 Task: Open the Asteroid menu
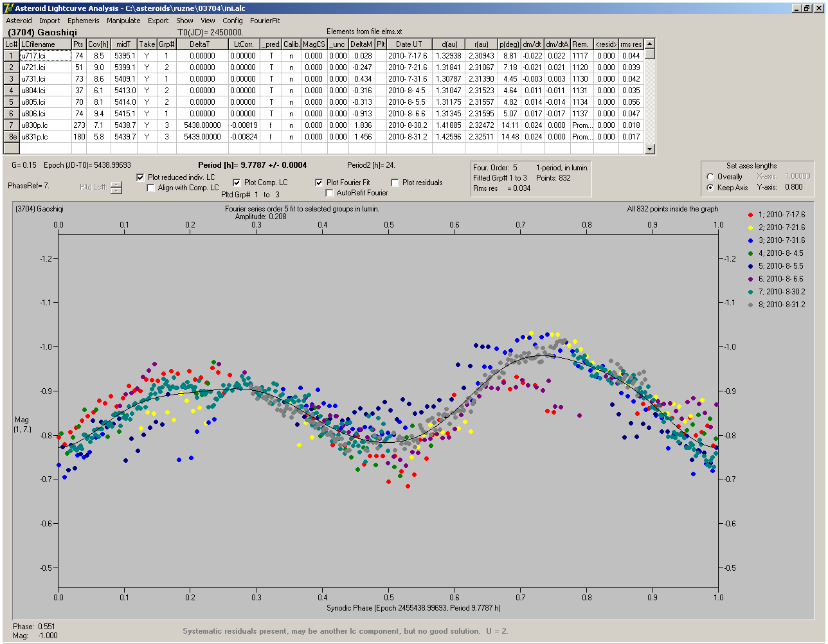point(19,21)
